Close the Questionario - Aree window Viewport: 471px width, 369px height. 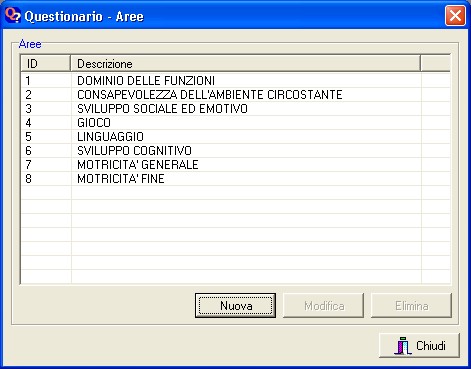(455, 16)
